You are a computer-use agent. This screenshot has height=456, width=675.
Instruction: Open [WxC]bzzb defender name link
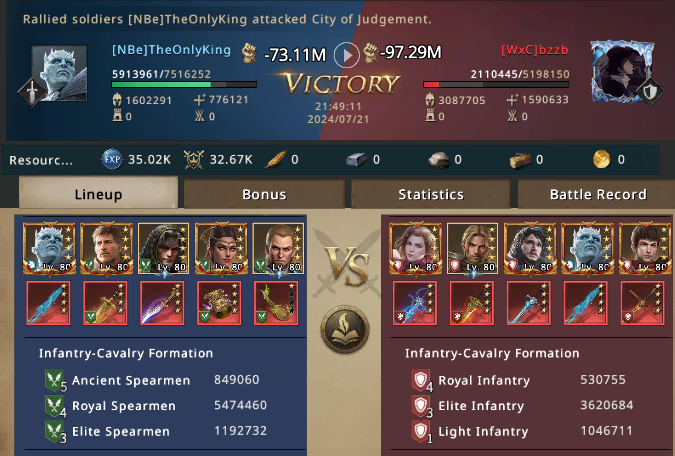point(535,50)
